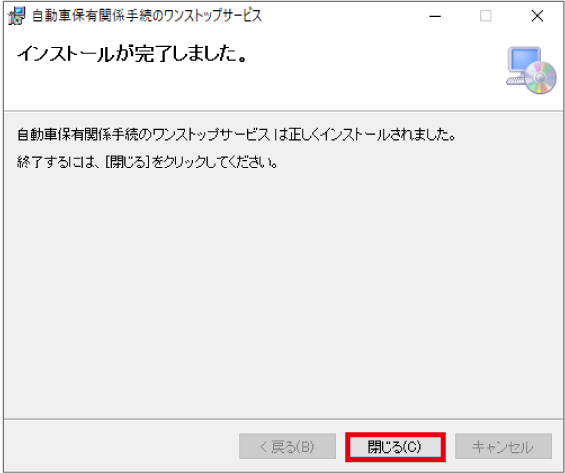565x473 pixels.
Task: Click the computer and CD setup icon
Action: tap(531, 71)
